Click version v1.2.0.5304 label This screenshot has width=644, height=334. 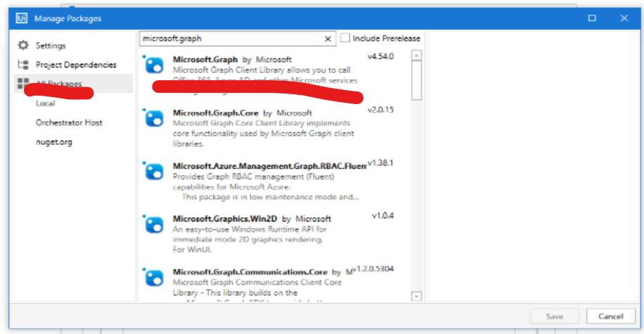click(373, 269)
